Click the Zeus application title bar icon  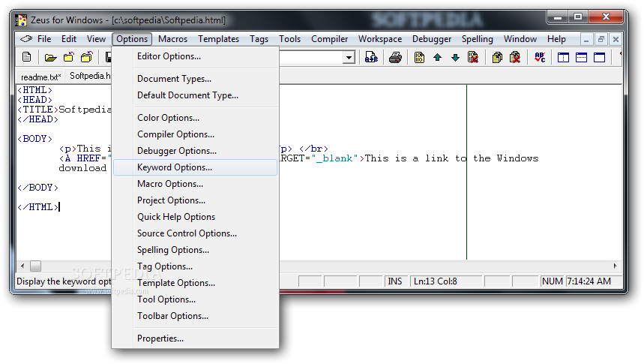click(x=21, y=20)
